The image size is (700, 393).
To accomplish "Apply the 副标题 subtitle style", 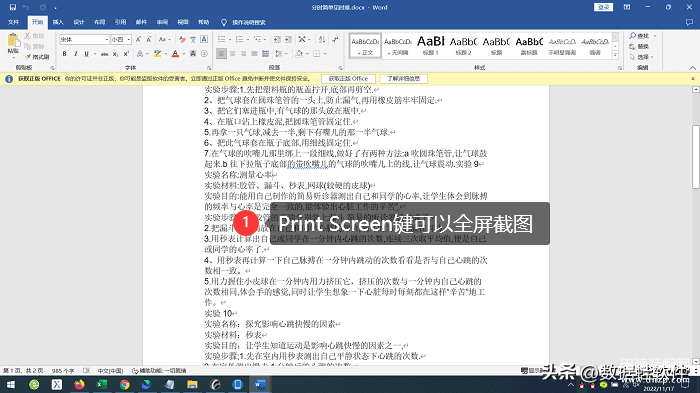I will (x=529, y=46).
